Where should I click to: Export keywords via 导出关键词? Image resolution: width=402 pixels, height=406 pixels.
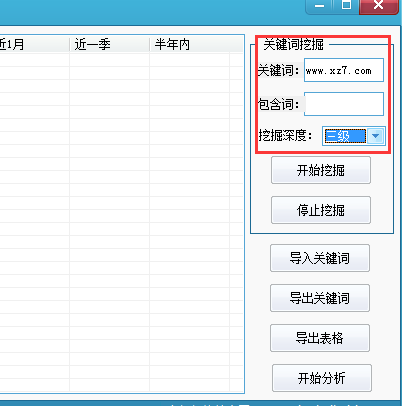tap(320, 298)
